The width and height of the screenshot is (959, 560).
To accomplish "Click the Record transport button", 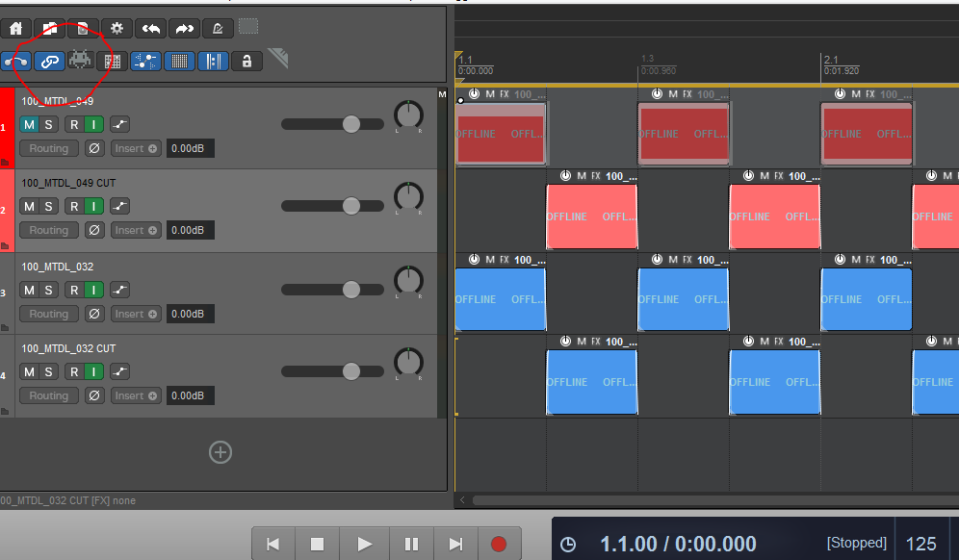I will [x=499, y=544].
